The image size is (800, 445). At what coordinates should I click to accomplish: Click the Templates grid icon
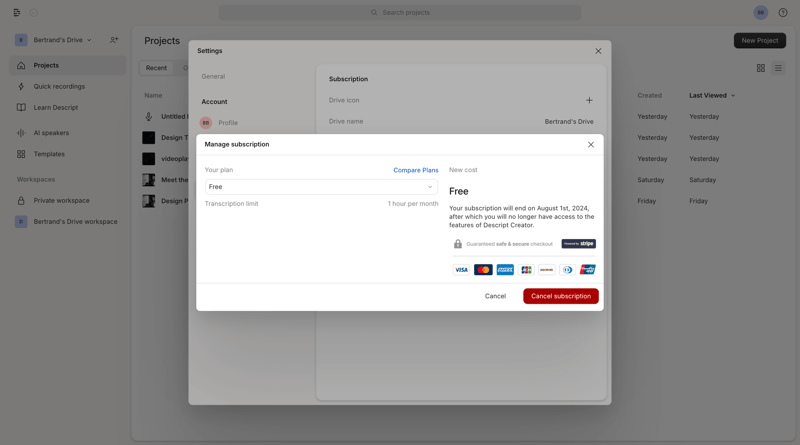point(21,154)
